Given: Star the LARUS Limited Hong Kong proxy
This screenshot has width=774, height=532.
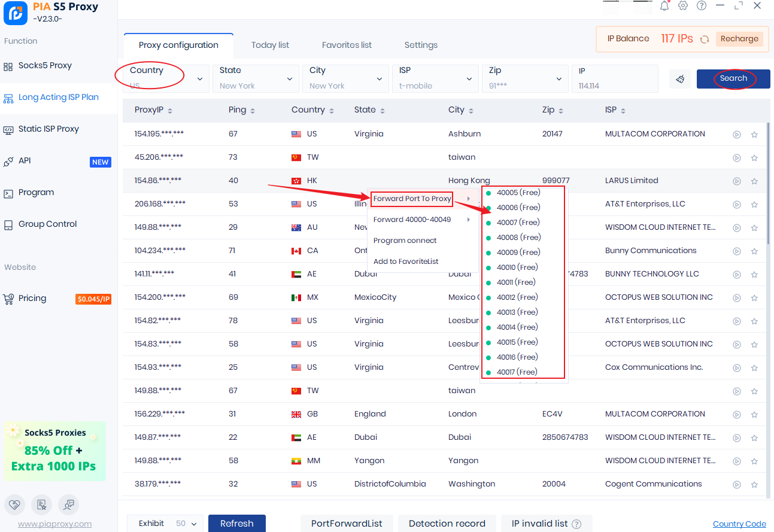Looking at the screenshot, I should tap(754, 181).
